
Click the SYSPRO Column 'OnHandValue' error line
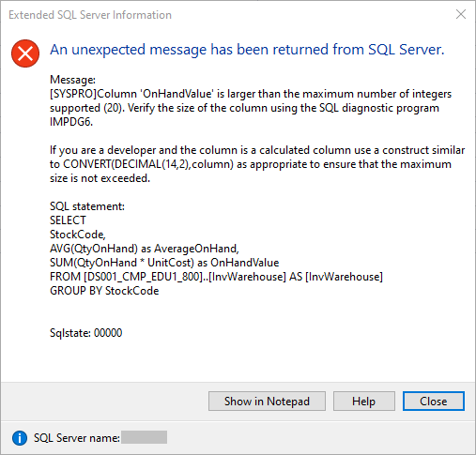251,94
